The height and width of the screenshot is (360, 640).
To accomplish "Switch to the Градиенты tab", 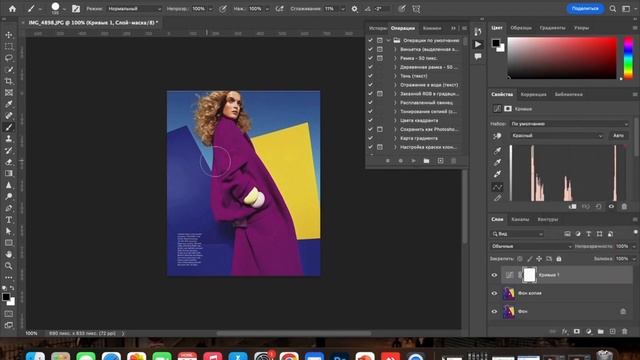I will point(553,28).
